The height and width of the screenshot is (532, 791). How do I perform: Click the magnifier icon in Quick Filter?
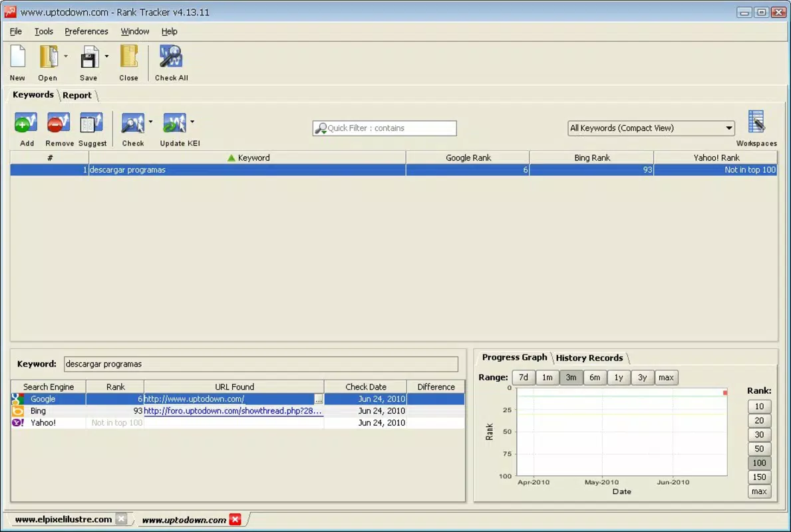coord(321,128)
